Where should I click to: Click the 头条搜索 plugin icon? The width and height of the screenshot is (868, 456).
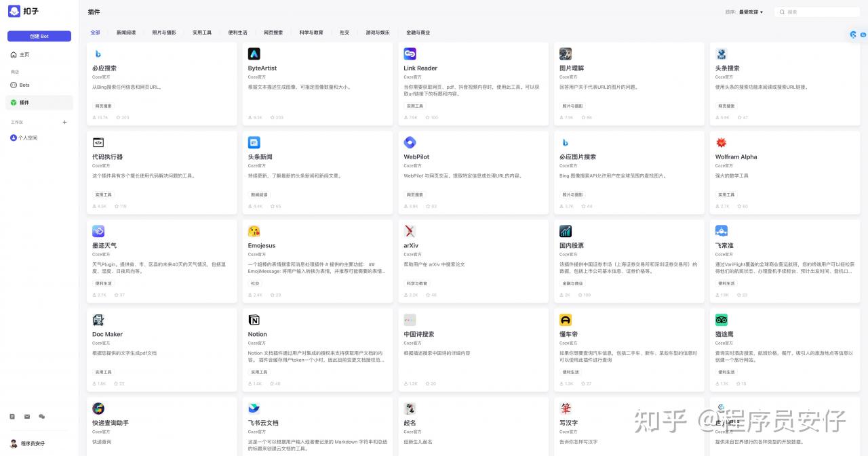click(x=722, y=54)
